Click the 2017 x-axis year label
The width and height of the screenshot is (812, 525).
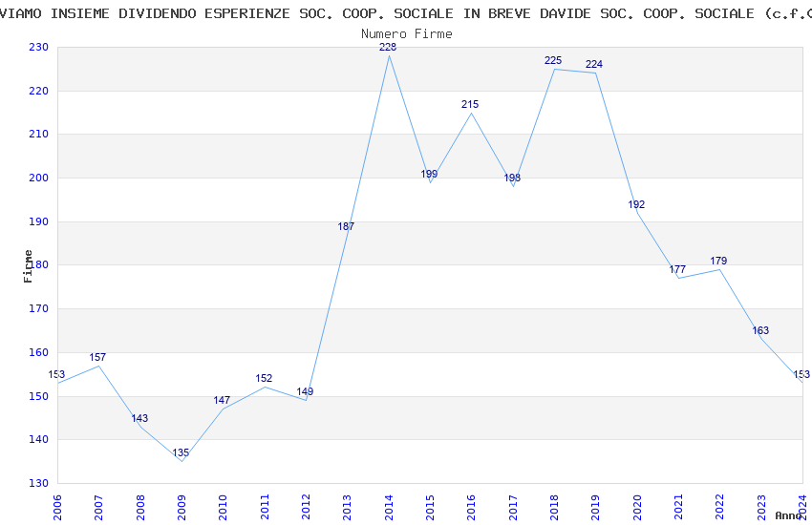(x=513, y=507)
